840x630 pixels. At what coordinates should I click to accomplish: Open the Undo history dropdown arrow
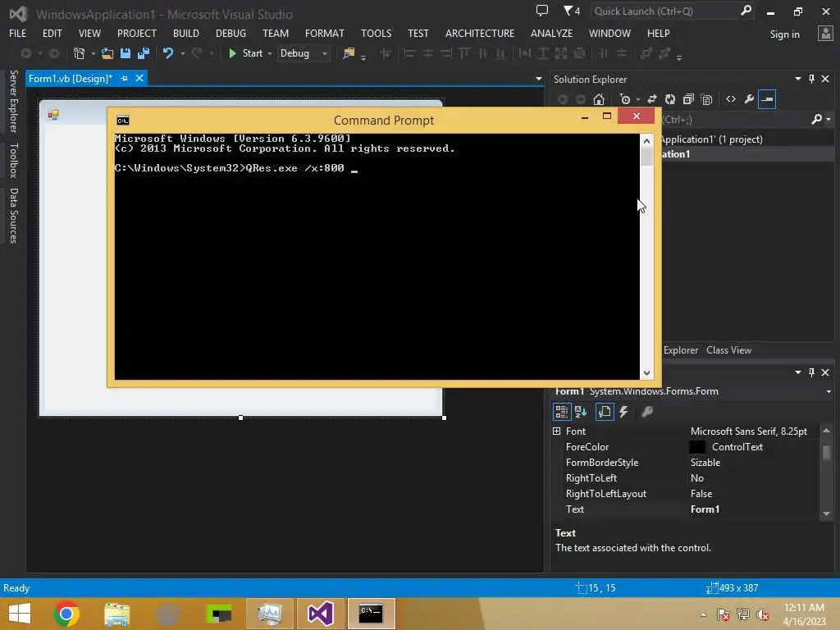pos(183,53)
